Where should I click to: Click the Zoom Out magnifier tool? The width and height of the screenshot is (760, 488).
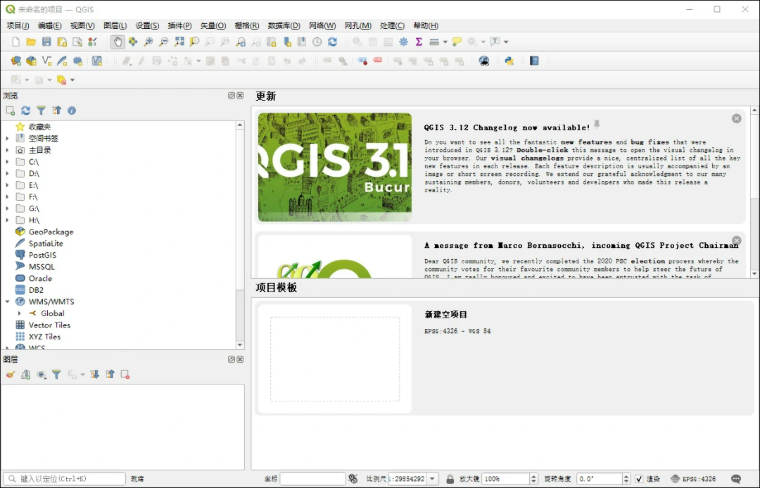164,42
